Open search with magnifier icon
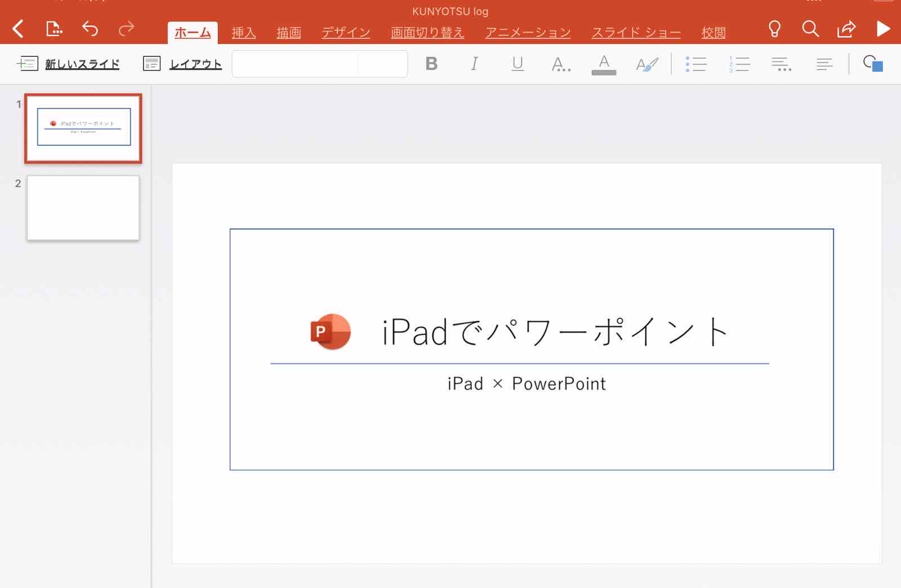Viewport: 901px width, 588px height. tap(810, 29)
